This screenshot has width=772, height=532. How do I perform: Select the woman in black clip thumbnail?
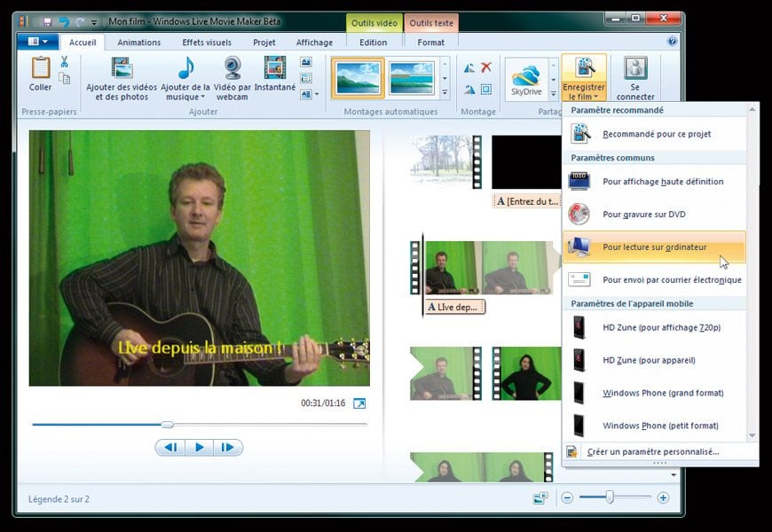[x=526, y=373]
